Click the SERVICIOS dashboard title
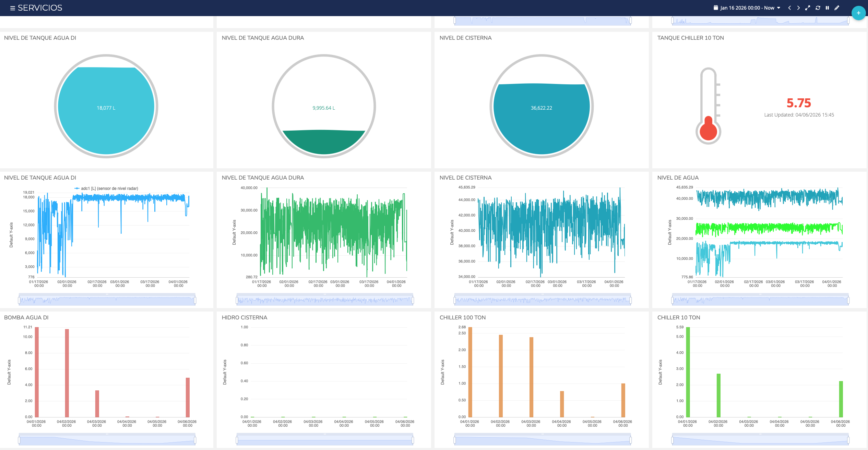The width and height of the screenshot is (868, 450). [x=40, y=8]
